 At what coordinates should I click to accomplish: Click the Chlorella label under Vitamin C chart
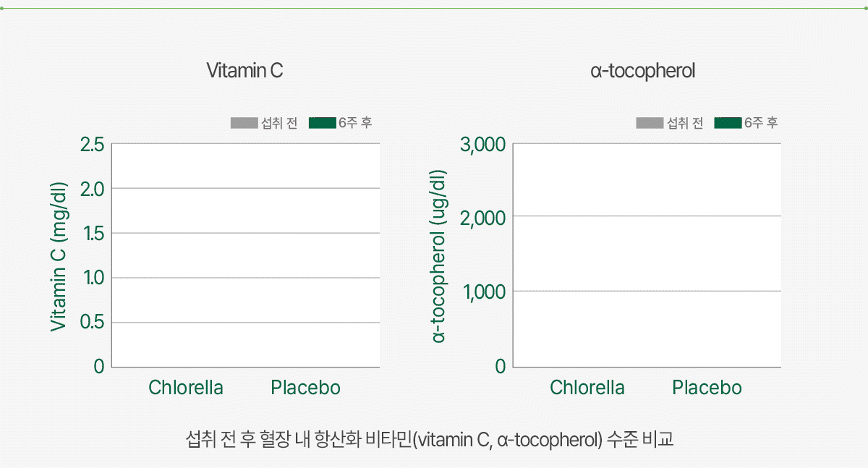click(x=186, y=388)
